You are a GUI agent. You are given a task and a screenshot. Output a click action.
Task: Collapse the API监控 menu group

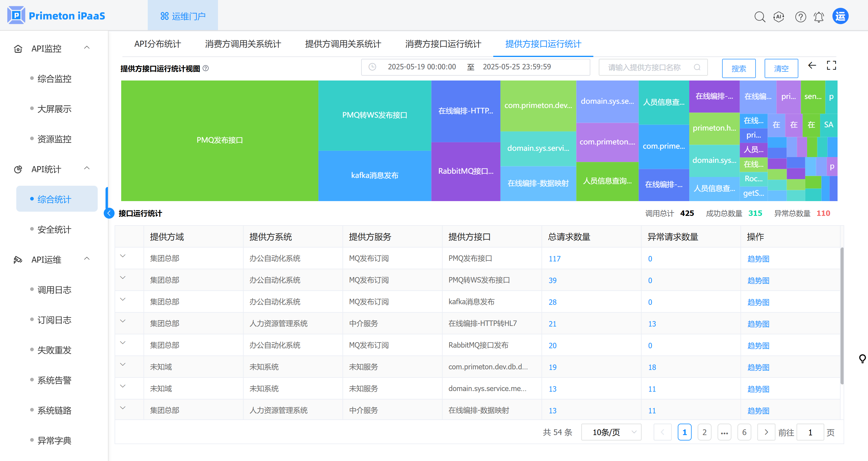pos(87,48)
